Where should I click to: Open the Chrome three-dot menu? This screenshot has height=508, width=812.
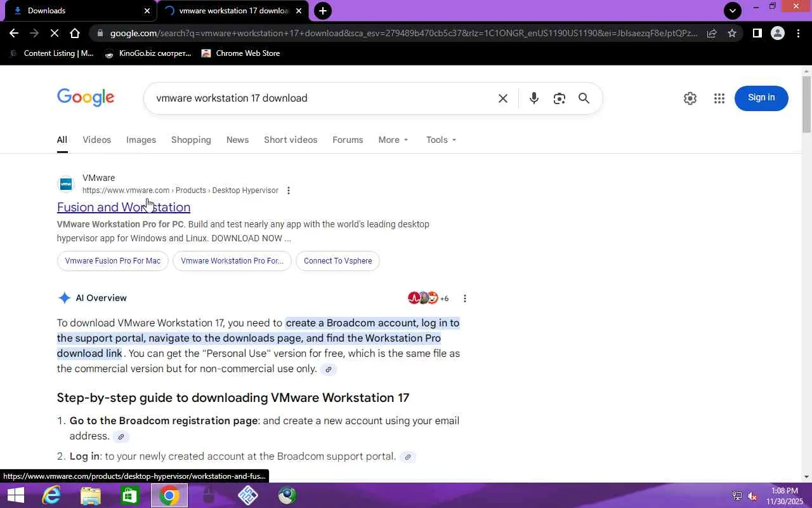[x=798, y=33]
